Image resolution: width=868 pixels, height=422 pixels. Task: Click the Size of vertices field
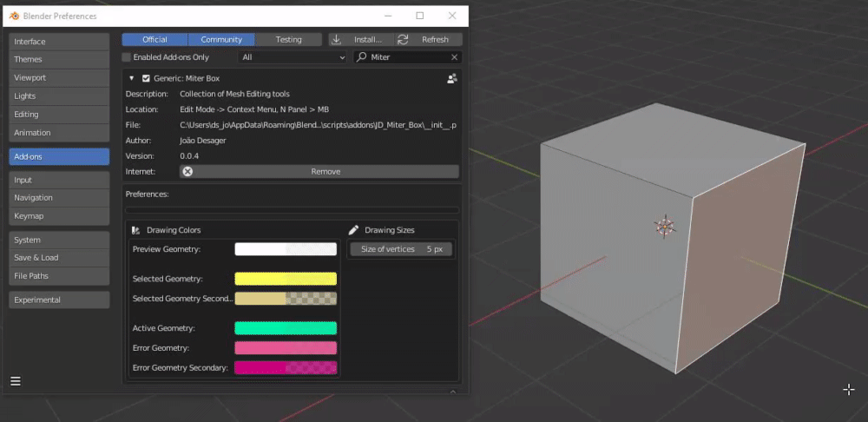(401, 249)
